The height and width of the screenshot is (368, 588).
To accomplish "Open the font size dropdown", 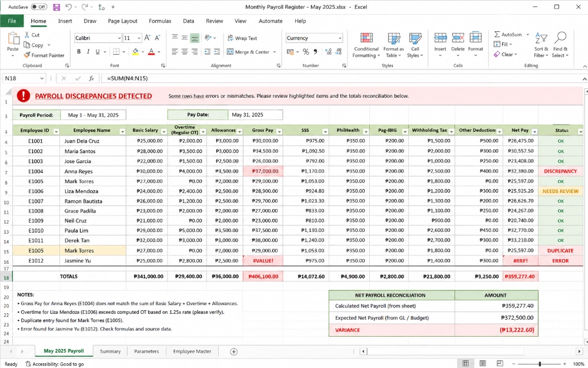I will (x=139, y=38).
